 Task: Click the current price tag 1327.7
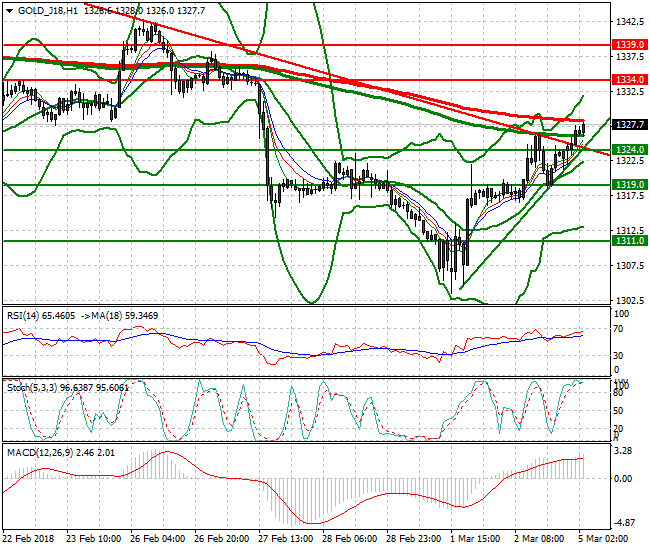630,125
